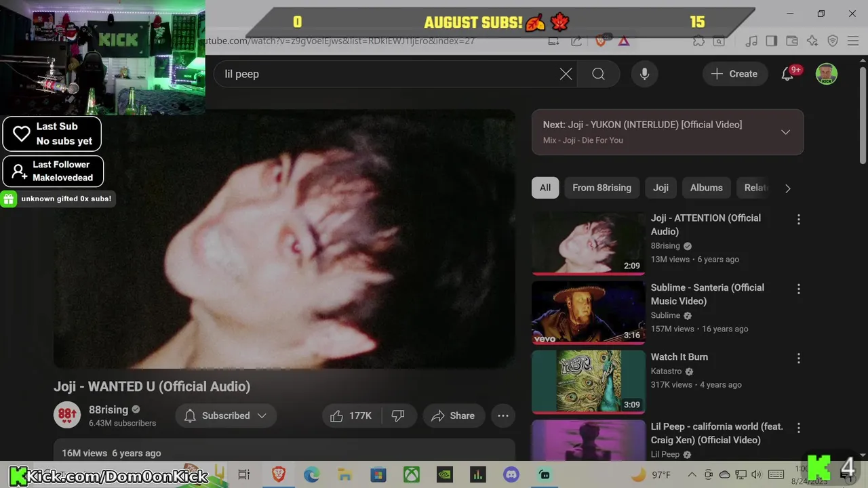Screen dimensions: 868x488
Task: Click the install app icon in address bar
Action: pyautogui.click(x=553, y=41)
